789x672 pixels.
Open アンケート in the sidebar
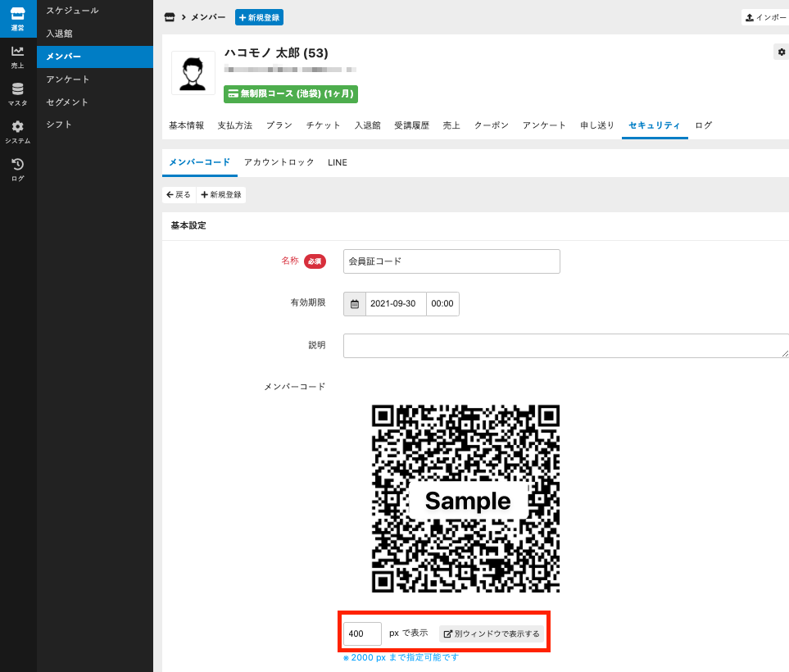point(68,79)
